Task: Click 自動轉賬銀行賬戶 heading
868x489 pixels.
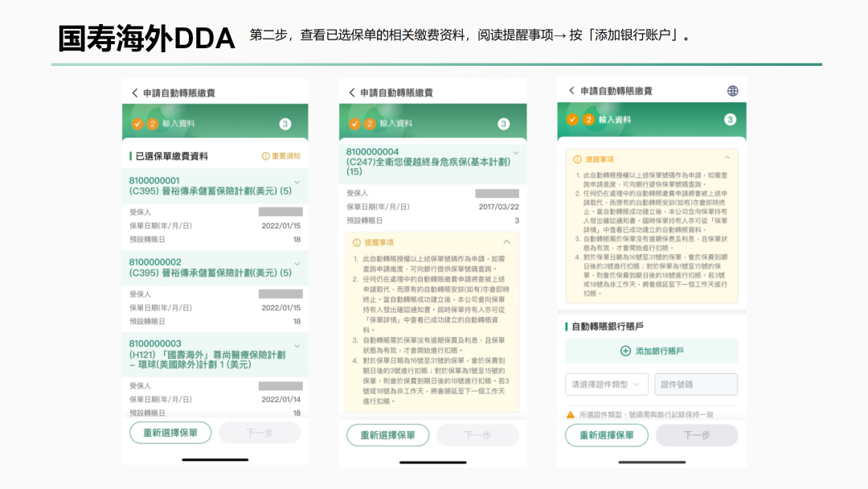Action: point(608,327)
